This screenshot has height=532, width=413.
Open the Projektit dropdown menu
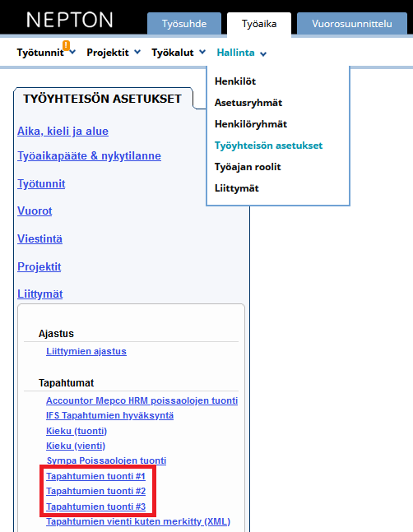point(114,53)
